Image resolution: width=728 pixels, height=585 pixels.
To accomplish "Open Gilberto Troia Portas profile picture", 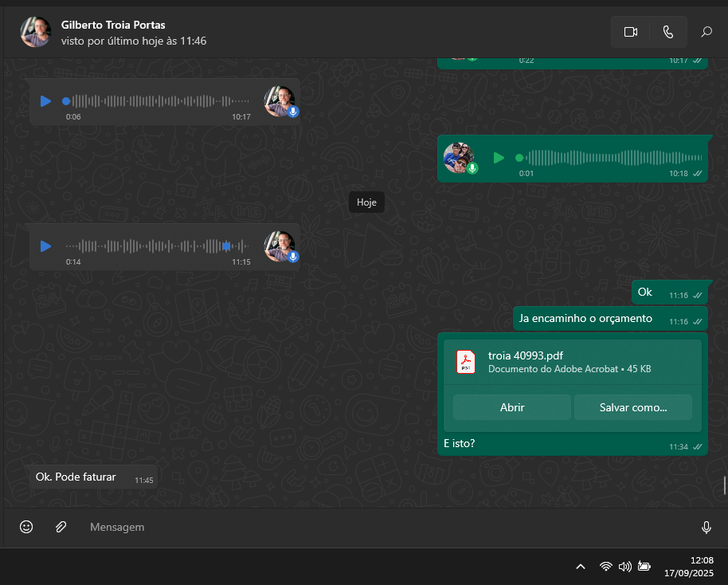I will [36, 32].
